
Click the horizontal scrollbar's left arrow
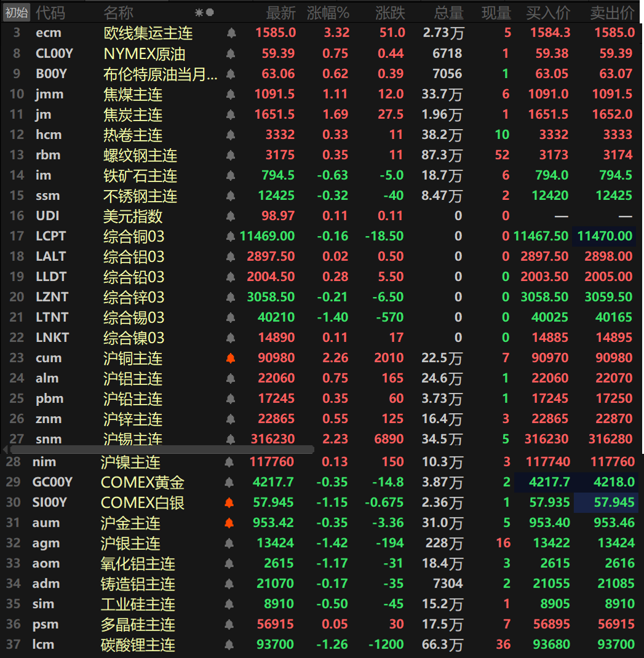click(x=6, y=450)
